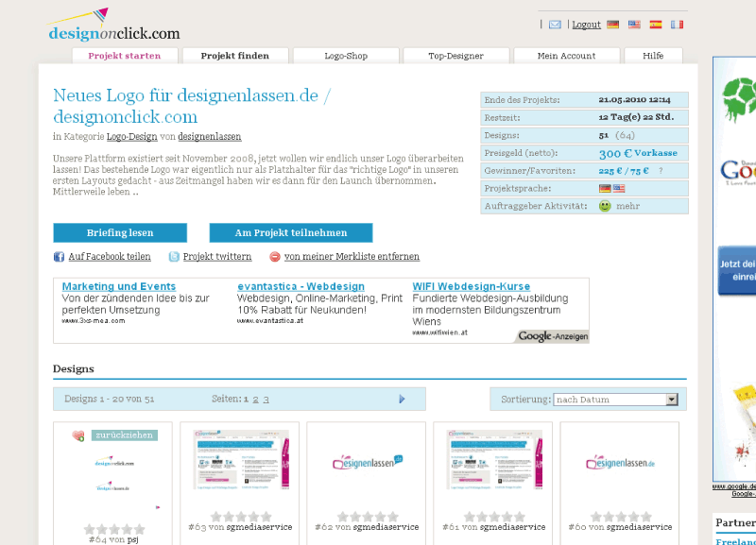Click the mehr link for Auftraggeber Aktivität
Viewport: 756px width, 545px height.
click(627, 206)
